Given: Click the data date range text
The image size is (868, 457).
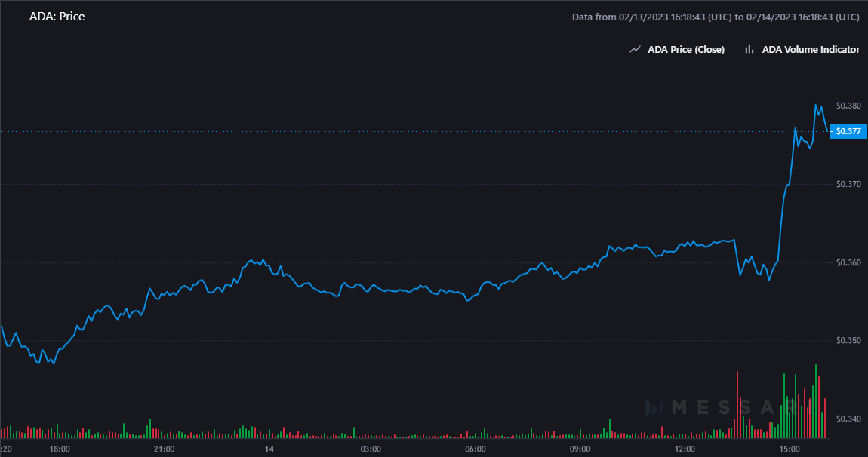Looking at the screenshot, I should (716, 17).
